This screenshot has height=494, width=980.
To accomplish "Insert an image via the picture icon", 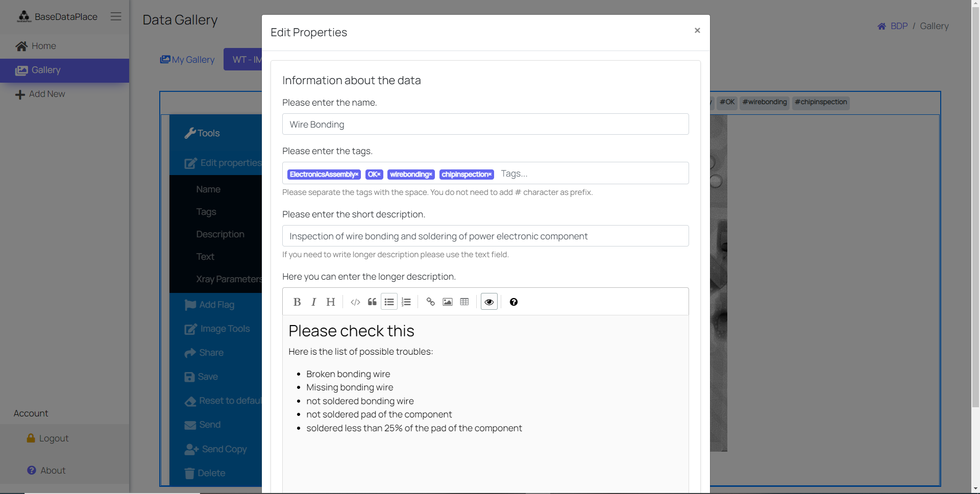I will coord(447,302).
